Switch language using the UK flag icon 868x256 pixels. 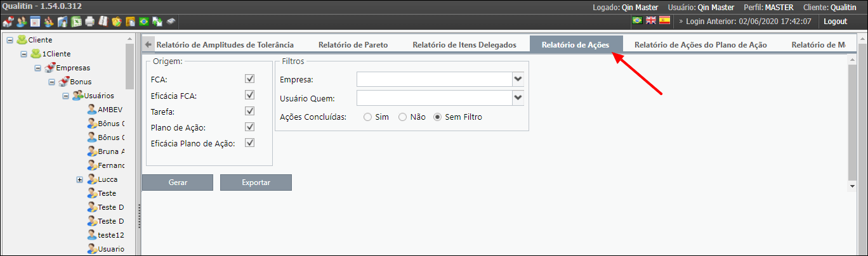[x=651, y=20]
